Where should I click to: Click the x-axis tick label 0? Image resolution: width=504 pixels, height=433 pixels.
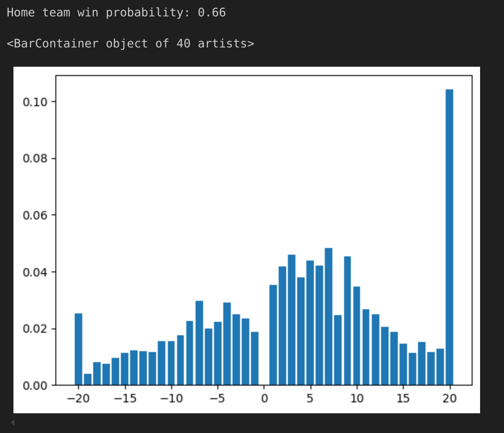pyautogui.click(x=264, y=398)
